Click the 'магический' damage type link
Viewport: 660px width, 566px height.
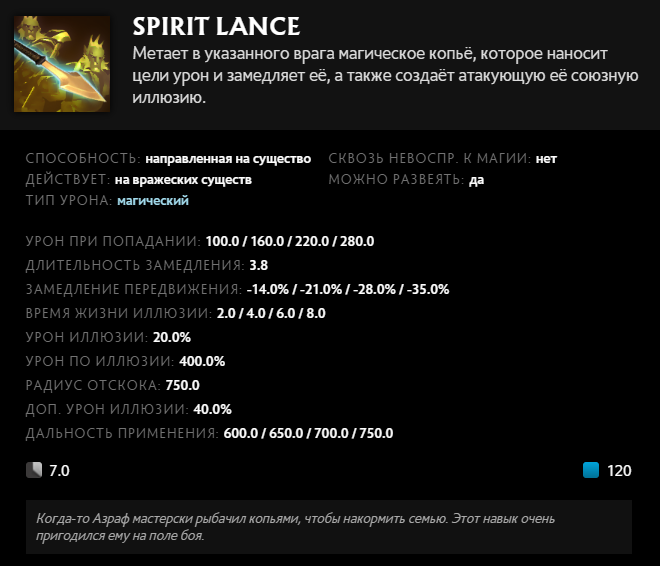(153, 201)
